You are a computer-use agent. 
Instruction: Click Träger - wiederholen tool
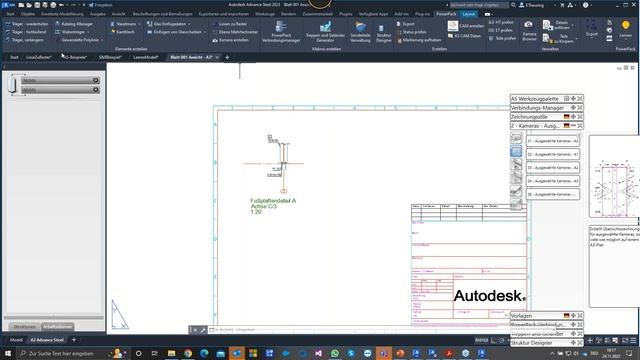[x=27, y=24]
